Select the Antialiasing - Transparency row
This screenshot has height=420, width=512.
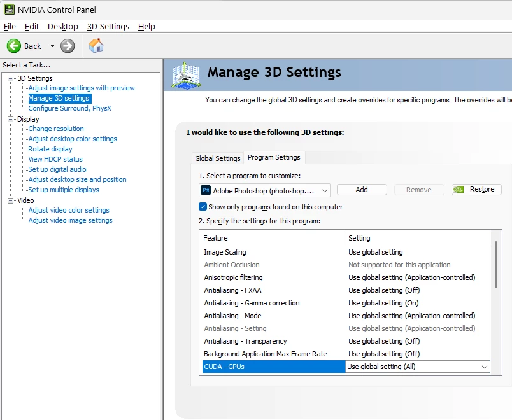tap(346, 341)
